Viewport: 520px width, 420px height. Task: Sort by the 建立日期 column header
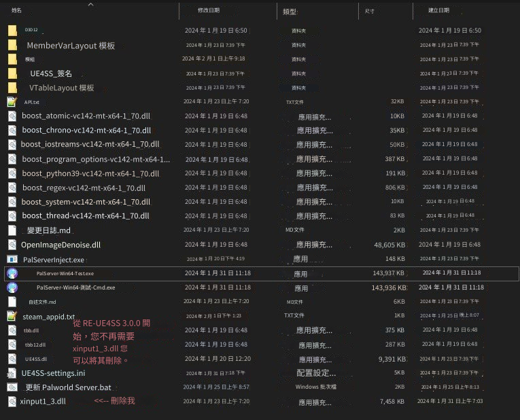pyautogui.click(x=438, y=10)
